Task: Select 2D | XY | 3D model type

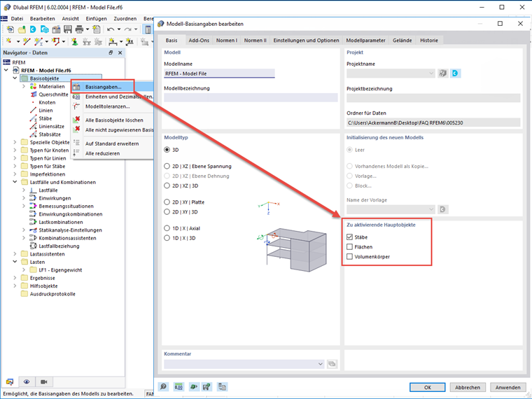Action: [167, 211]
